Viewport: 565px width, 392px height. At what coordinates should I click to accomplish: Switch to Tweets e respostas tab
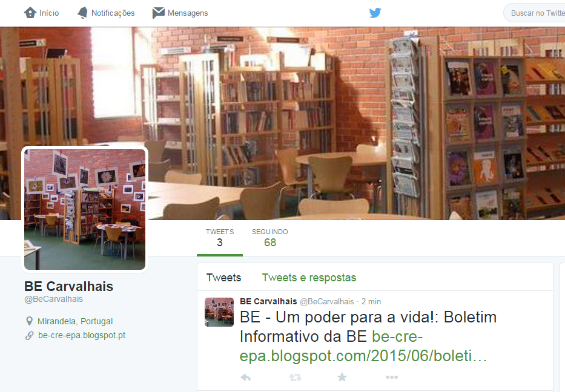tap(309, 278)
